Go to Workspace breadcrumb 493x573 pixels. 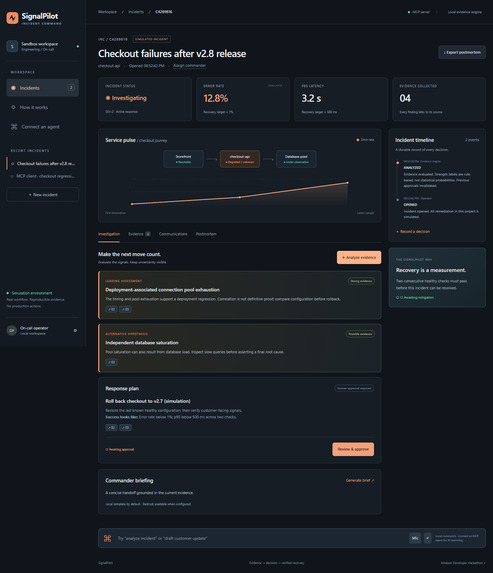(x=107, y=12)
